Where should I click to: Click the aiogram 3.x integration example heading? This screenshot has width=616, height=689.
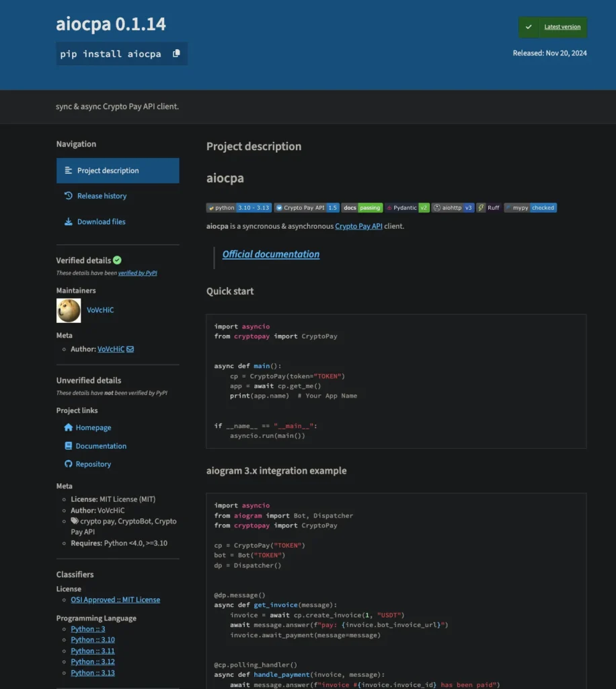[276, 470]
